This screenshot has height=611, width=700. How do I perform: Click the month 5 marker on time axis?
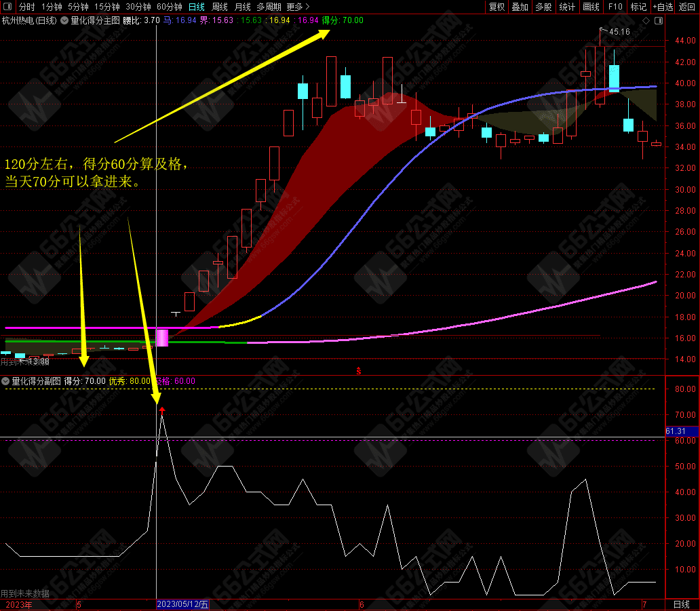(x=79, y=605)
